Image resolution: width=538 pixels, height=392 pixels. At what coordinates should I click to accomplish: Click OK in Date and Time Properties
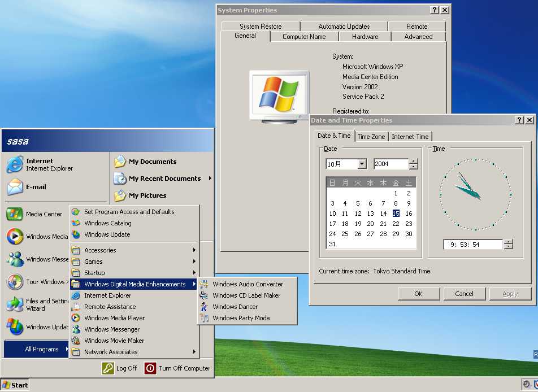click(x=418, y=294)
